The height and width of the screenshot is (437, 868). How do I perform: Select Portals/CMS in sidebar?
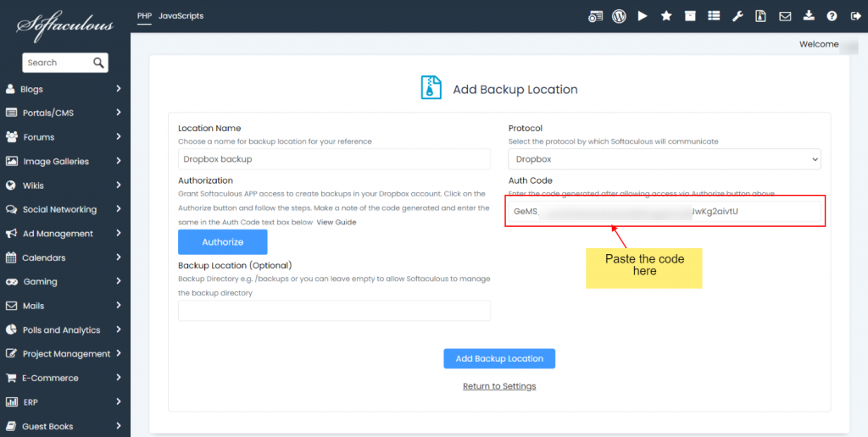(x=48, y=113)
